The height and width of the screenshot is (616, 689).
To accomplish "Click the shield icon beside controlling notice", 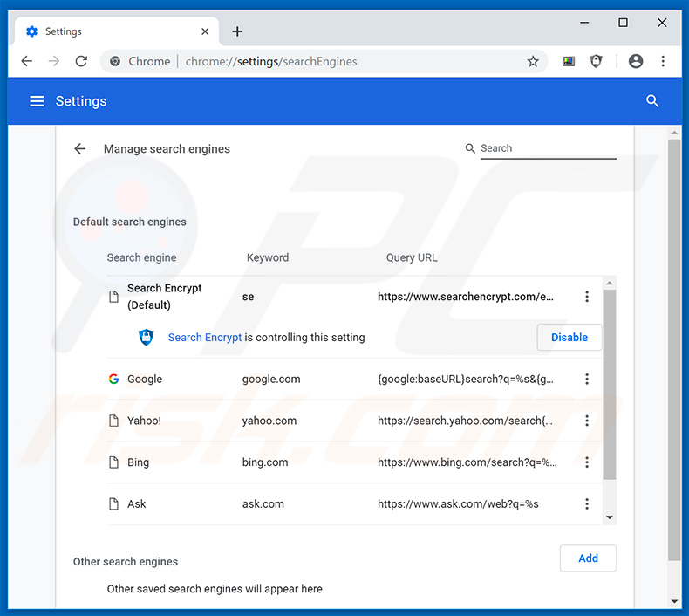I will pyautogui.click(x=146, y=338).
